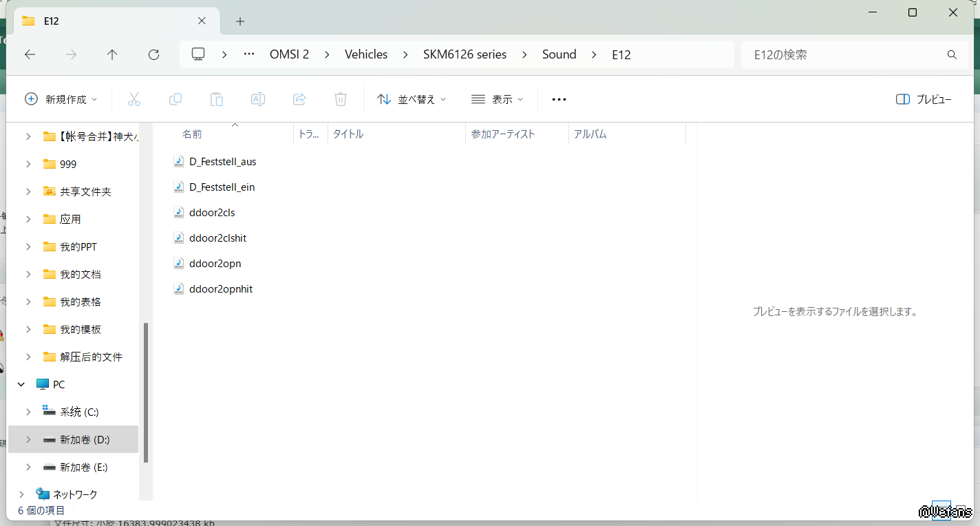980x526 pixels.
Task: Expand the ネットワーク tree node
Action: click(x=21, y=494)
